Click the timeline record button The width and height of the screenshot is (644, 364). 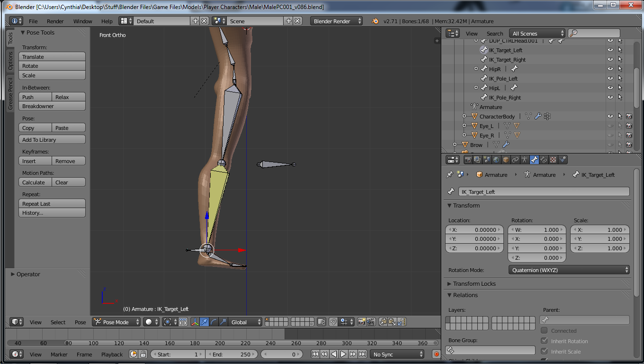(x=436, y=354)
